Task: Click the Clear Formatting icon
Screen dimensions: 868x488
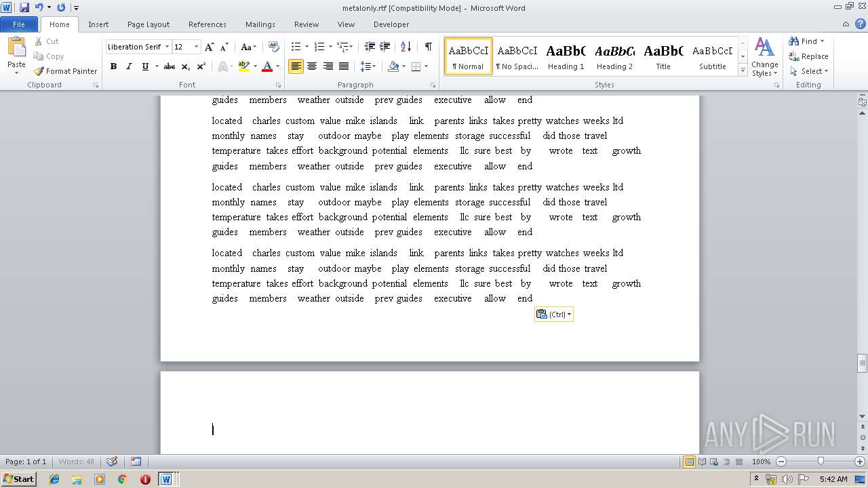Action: coord(274,47)
